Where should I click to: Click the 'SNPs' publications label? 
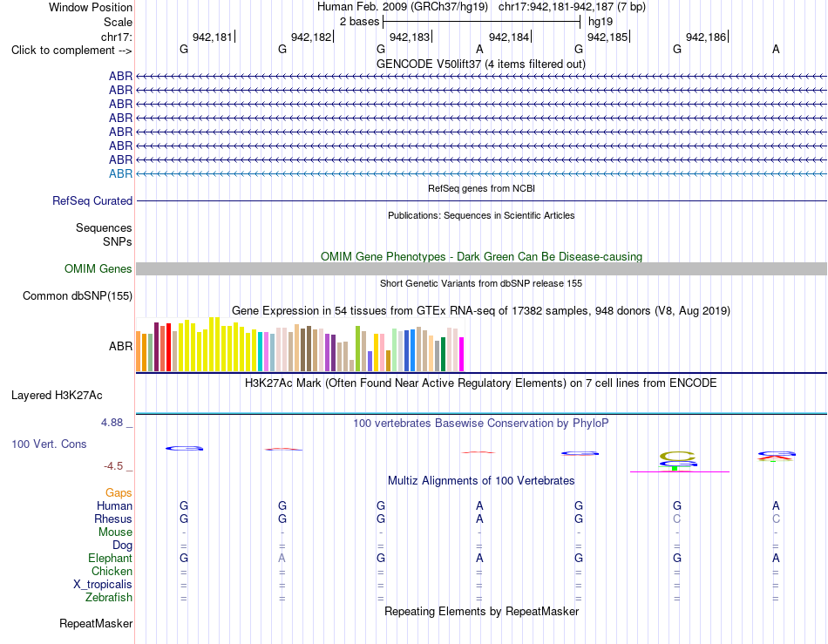(x=118, y=241)
